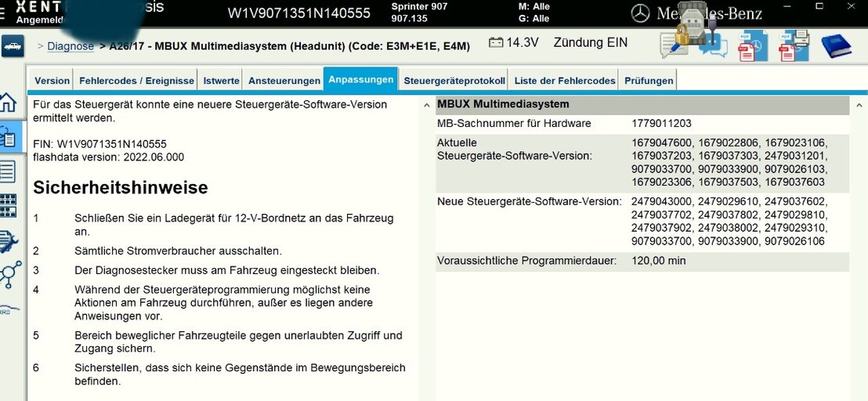This screenshot has width=868, height=401.
Task: Switch to Fehlercodes / Ereignisse tab
Action: 137,81
